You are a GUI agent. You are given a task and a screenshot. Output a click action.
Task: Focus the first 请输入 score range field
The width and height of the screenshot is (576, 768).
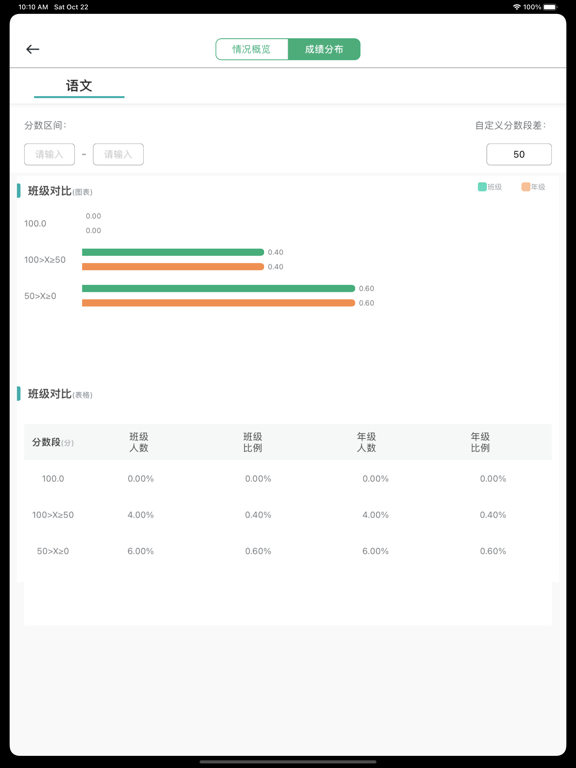click(49, 154)
